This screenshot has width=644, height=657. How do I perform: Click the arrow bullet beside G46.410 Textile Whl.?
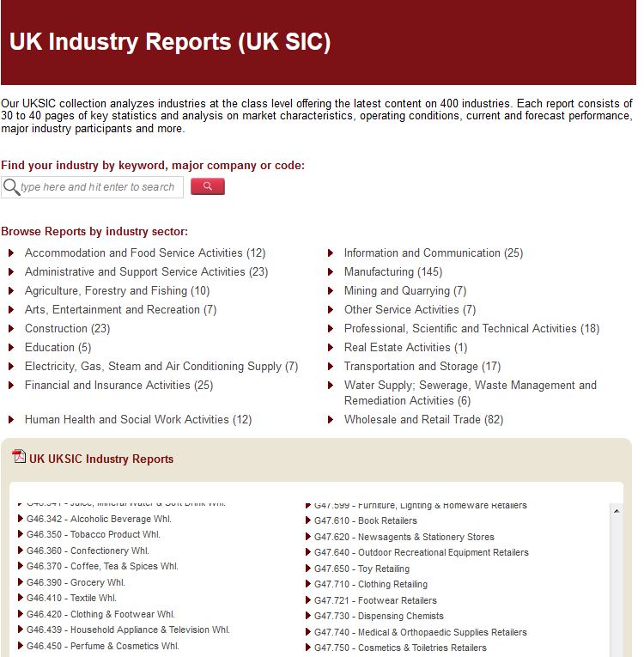click(x=21, y=598)
